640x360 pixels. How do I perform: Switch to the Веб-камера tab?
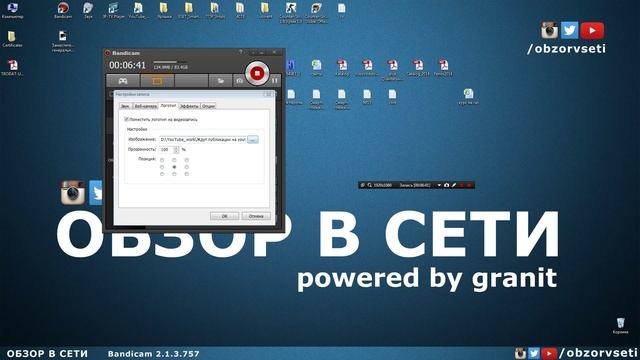pos(145,106)
